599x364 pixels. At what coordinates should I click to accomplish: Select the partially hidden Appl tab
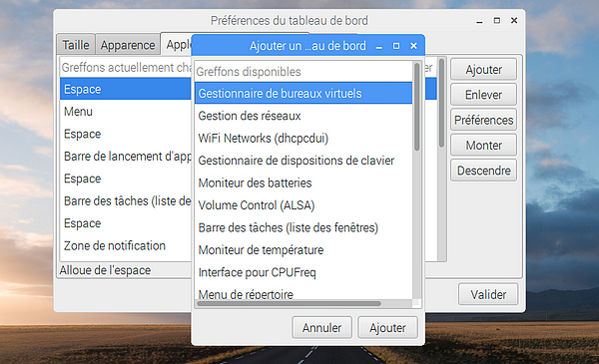tap(176, 44)
